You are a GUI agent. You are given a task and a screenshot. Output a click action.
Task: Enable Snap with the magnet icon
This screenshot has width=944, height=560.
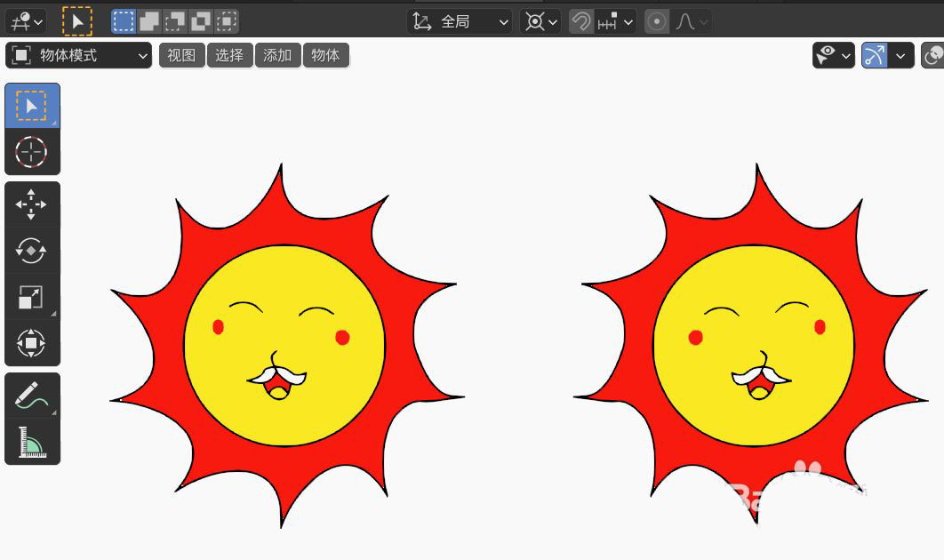click(580, 20)
